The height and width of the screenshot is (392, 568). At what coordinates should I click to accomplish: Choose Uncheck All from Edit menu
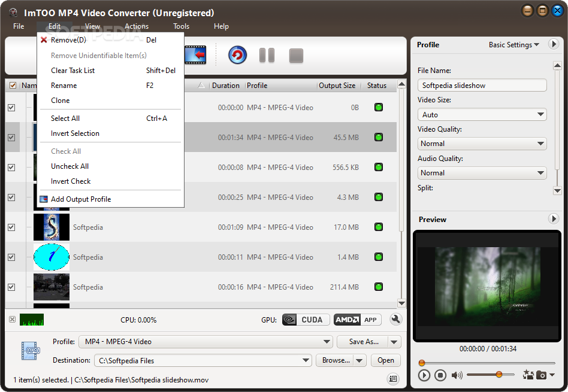110,166
